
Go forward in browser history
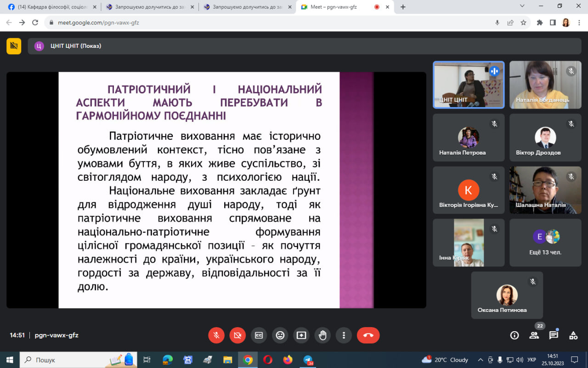coord(22,23)
